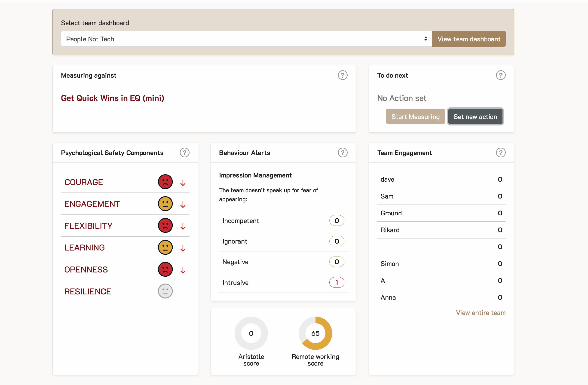Click View team dashboard
The height and width of the screenshot is (385, 588).
click(x=469, y=39)
